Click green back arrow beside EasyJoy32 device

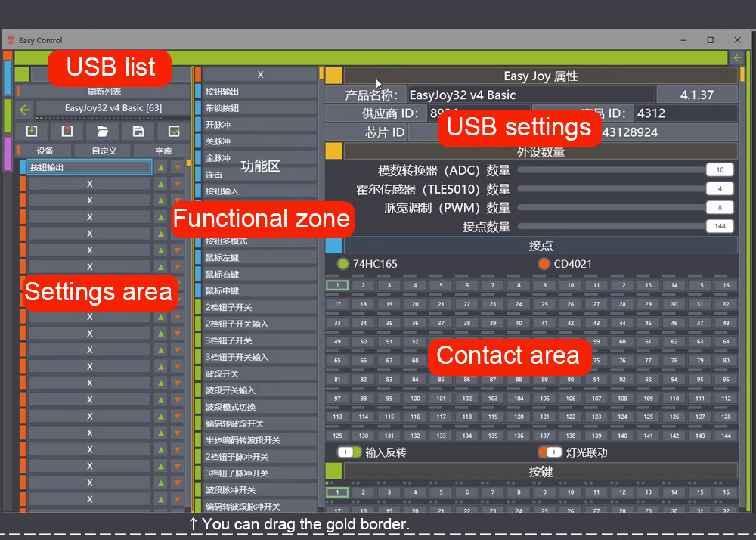[x=24, y=109]
